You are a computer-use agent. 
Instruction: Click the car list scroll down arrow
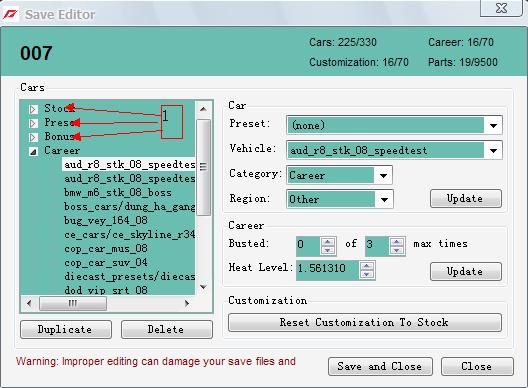(x=203, y=287)
